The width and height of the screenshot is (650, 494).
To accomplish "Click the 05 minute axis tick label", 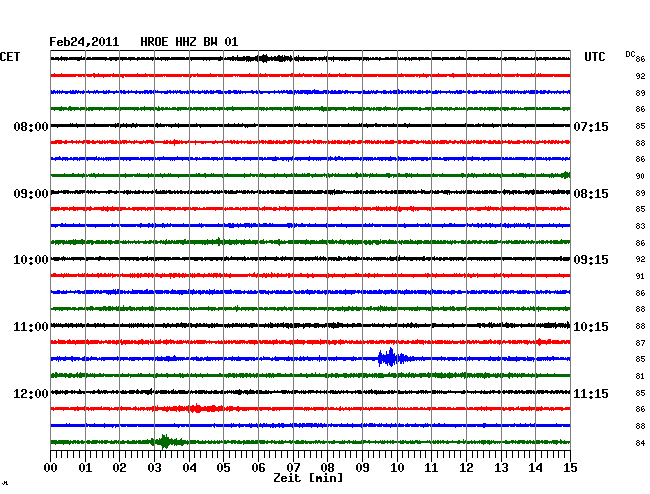I will pyautogui.click(x=223, y=468).
